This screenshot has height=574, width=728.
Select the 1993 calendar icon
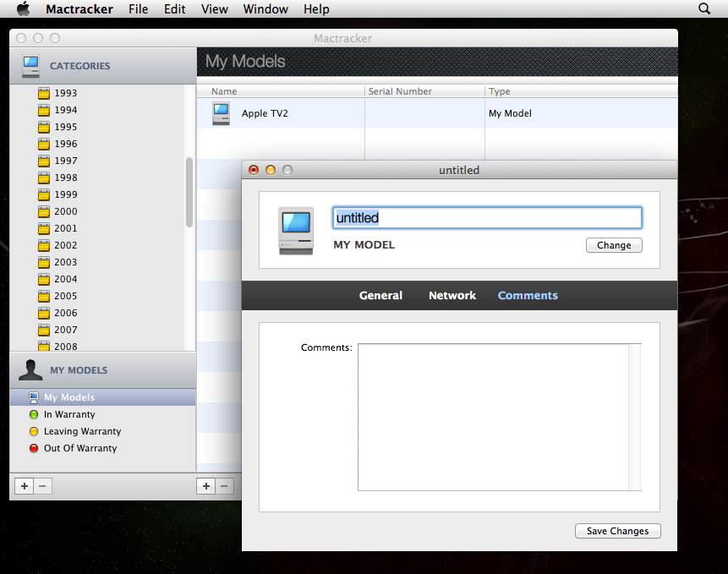[44, 93]
